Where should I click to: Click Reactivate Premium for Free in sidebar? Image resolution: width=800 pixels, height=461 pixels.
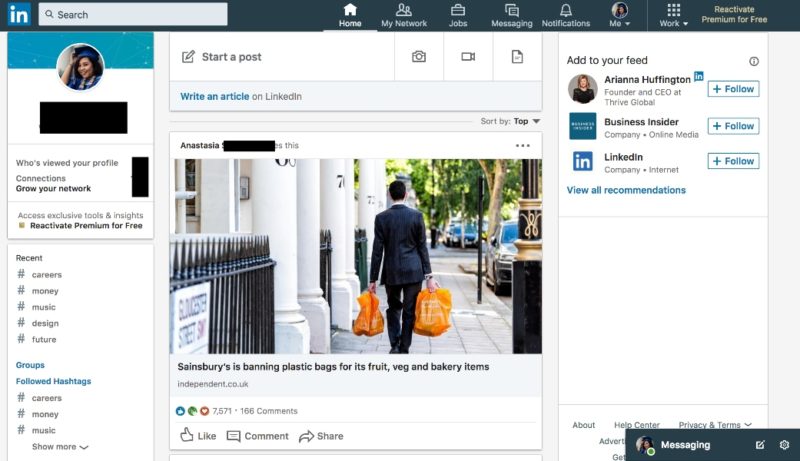(86, 225)
